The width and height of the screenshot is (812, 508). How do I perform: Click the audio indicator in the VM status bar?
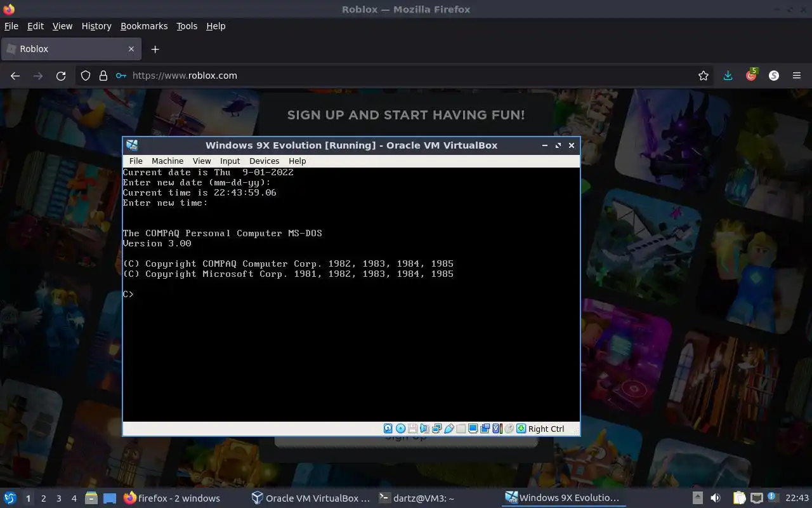click(x=424, y=429)
